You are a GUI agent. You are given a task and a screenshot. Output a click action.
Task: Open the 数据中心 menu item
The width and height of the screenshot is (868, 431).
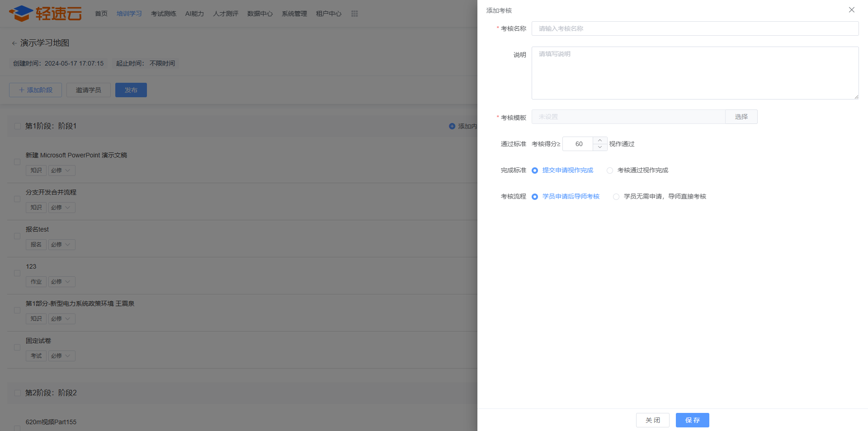pos(259,14)
